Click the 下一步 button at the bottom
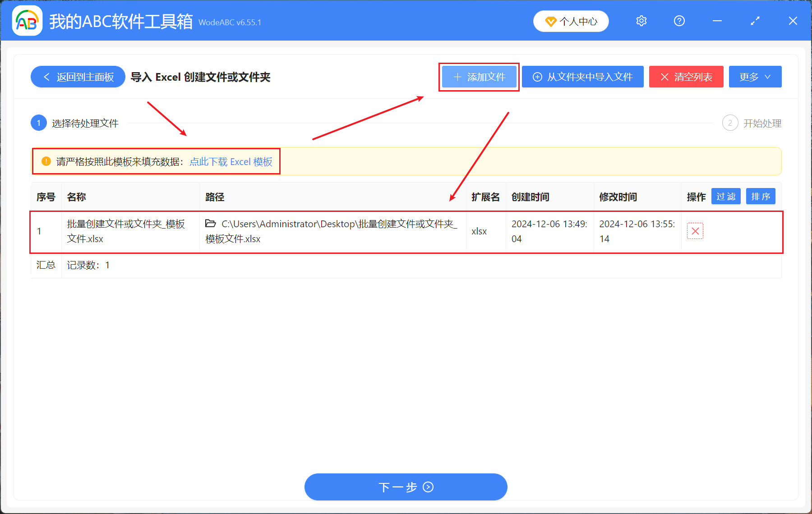 405,487
